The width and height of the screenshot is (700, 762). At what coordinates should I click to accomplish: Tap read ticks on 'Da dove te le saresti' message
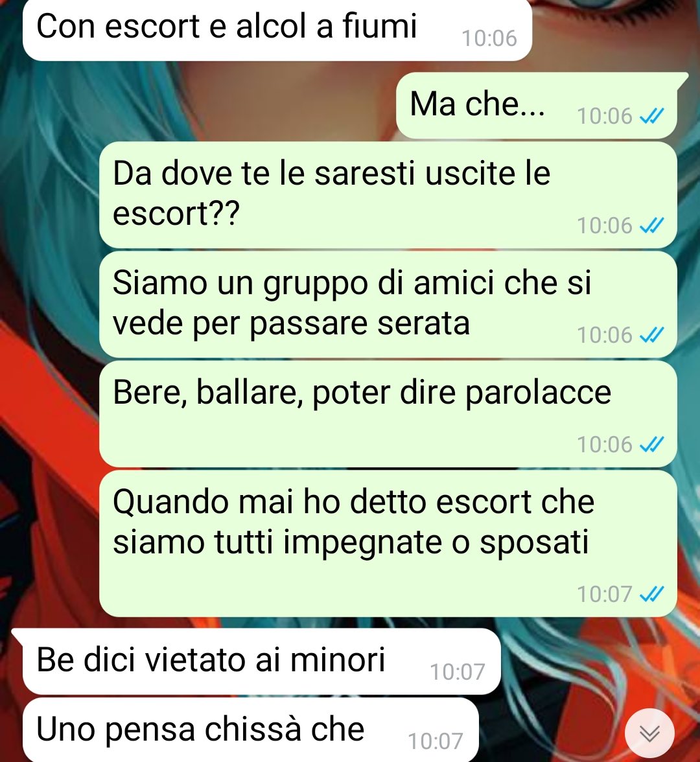[651, 225]
